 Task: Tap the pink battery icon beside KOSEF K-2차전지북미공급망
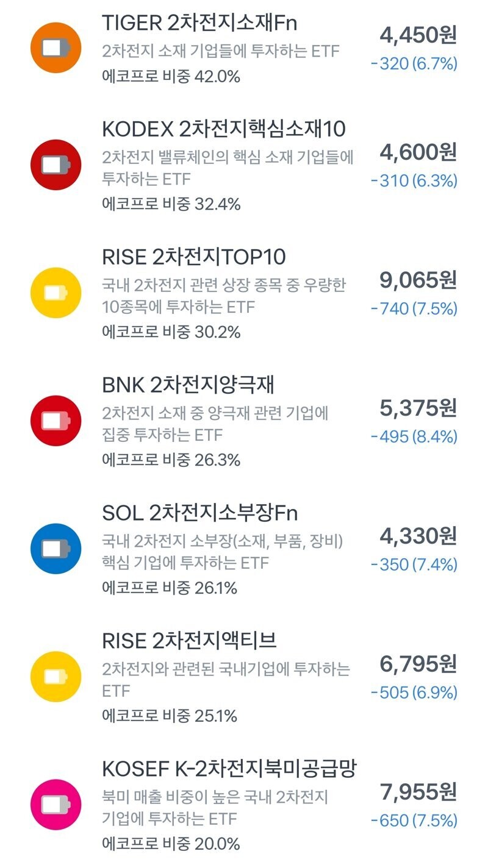(x=56, y=805)
